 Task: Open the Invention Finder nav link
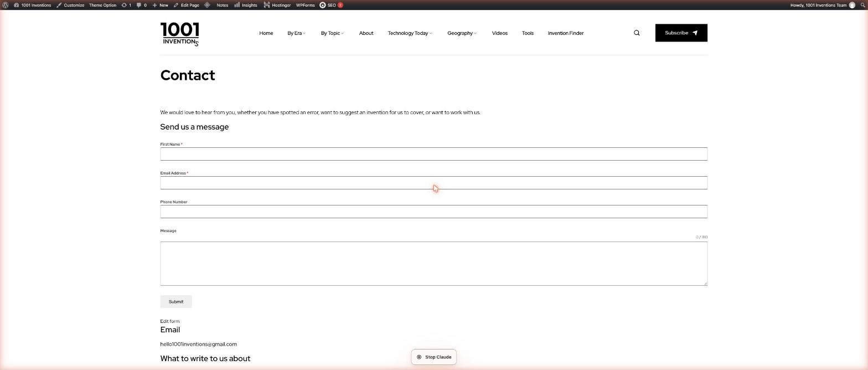tap(566, 33)
